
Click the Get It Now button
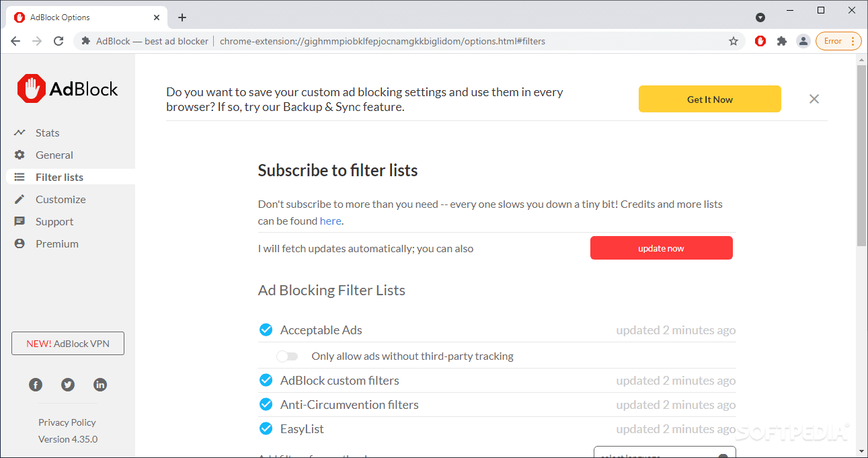tap(710, 99)
